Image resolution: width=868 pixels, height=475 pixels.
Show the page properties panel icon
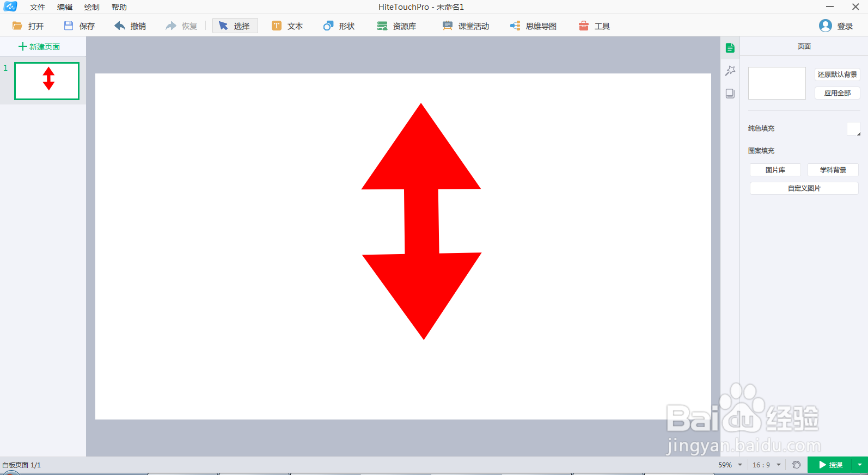click(x=730, y=48)
